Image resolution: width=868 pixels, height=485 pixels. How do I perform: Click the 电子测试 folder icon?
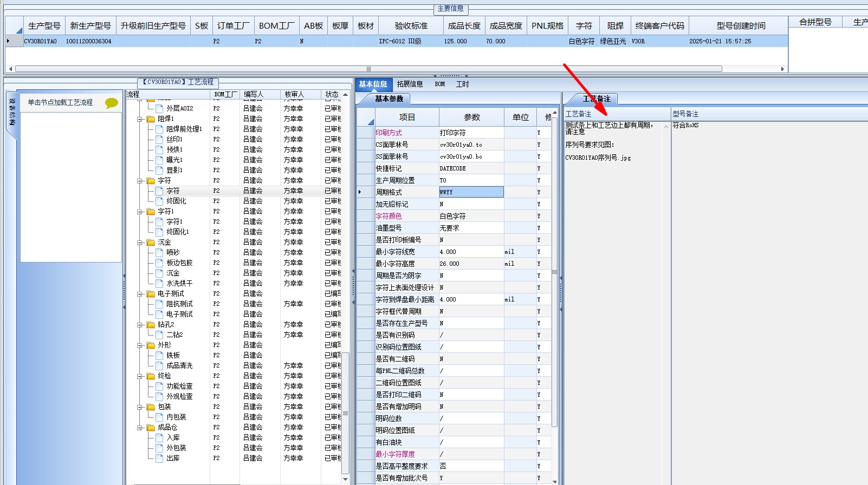click(151, 293)
